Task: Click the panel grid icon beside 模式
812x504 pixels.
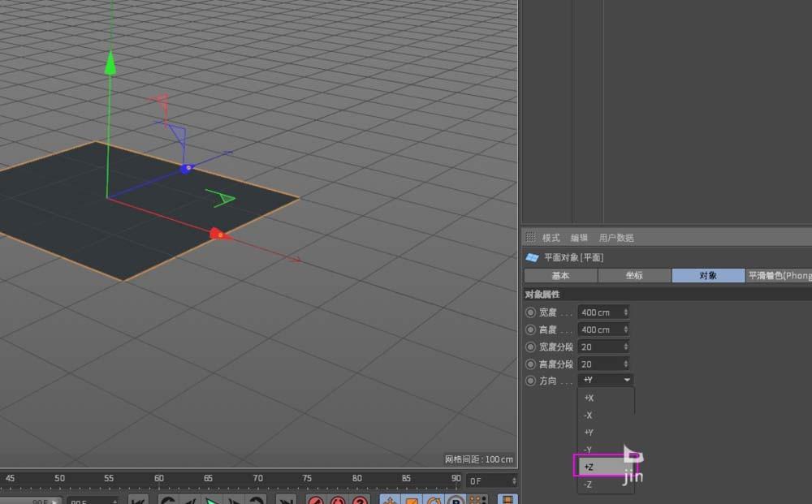Action: pyautogui.click(x=532, y=237)
